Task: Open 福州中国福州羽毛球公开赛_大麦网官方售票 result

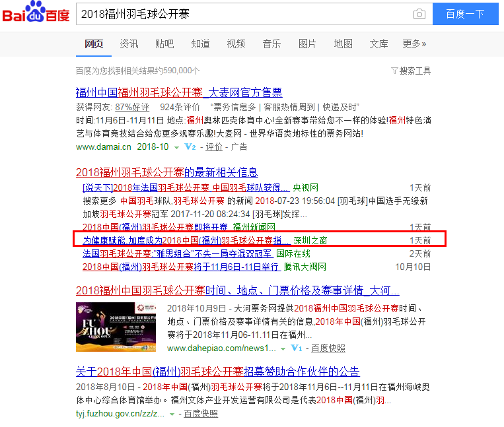Action: tap(179, 92)
